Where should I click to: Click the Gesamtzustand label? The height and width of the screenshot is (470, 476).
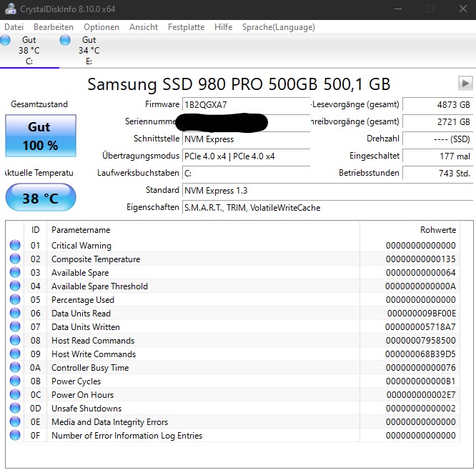[x=39, y=104]
